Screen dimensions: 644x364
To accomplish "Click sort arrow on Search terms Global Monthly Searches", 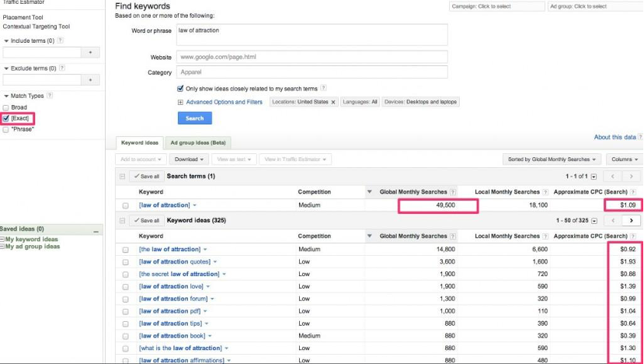I will click(369, 192).
